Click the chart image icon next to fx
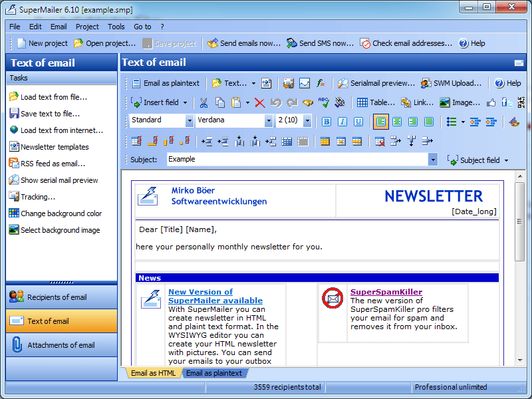The height and width of the screenshot is (399, 532). (305, 83)
